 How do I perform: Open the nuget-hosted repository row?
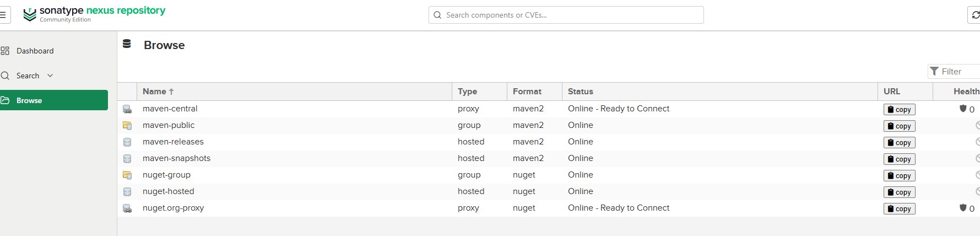click(549, 192)
